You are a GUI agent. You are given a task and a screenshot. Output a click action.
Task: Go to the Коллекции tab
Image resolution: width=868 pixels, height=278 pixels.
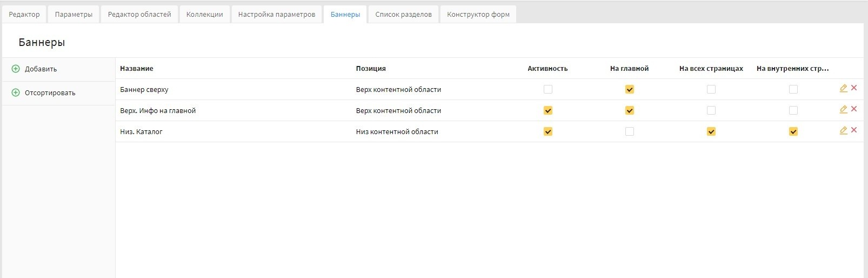pyautogui.click(x=204, y=15)
